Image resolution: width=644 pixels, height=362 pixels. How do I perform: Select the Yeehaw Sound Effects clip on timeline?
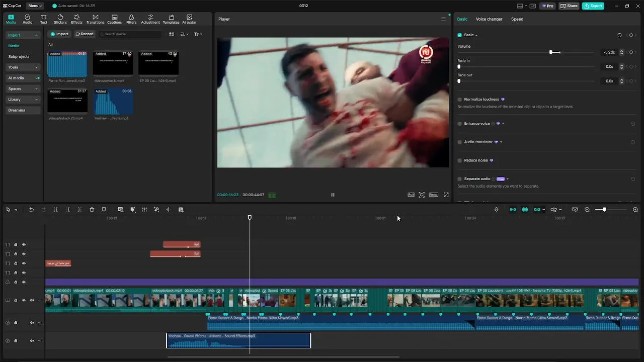[238, 340]
